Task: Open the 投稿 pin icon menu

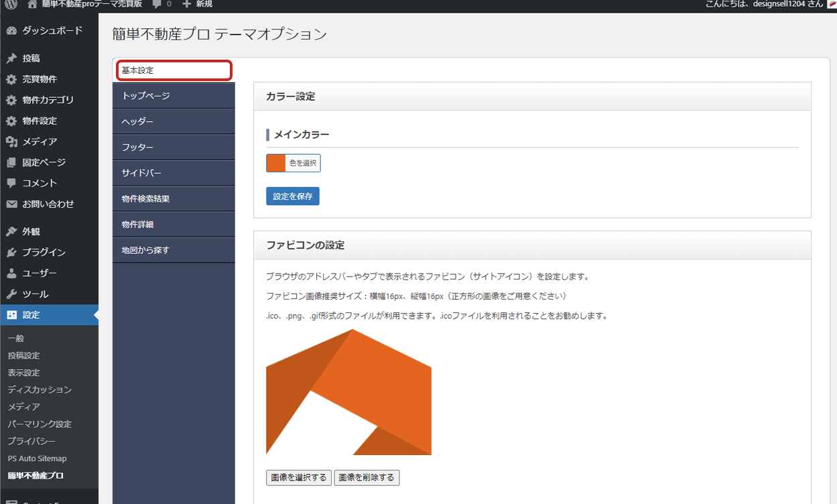Action: [x=11, y=58]
